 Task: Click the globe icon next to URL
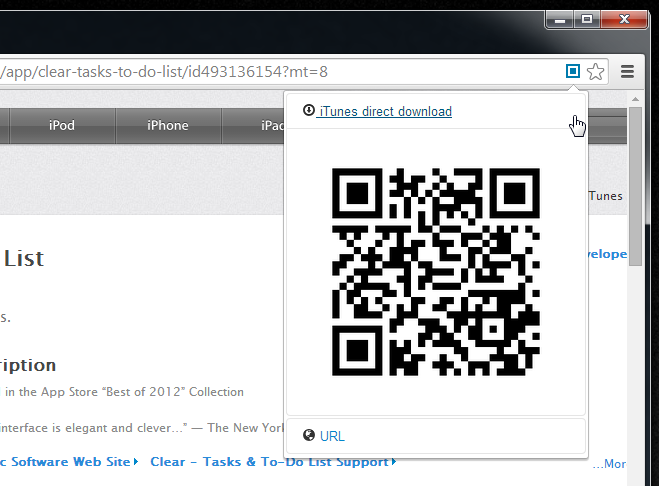(x=308, y=435)
